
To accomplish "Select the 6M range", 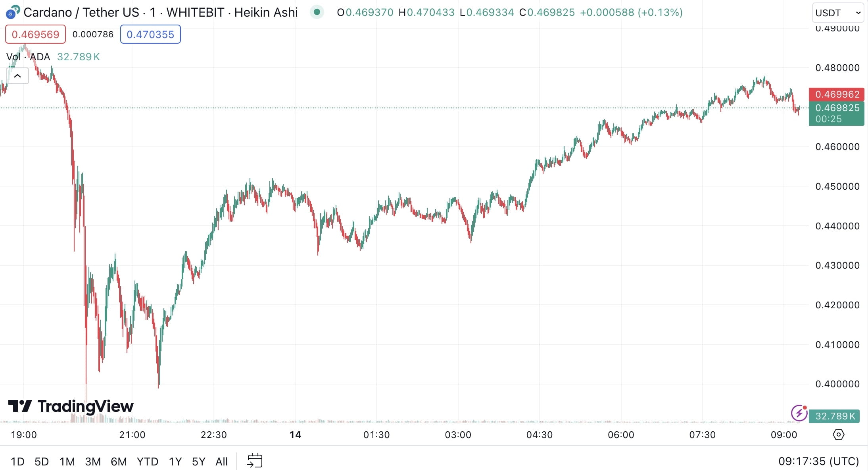I will [x=119, y=461].
